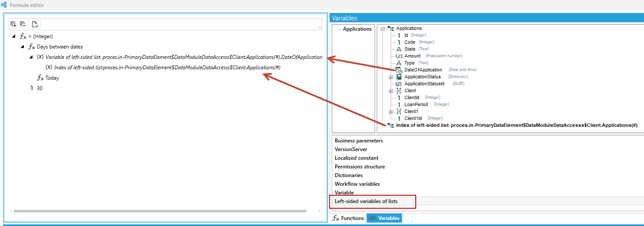Click dictionary book icon beside ApplicationStatus

point(400,77)
